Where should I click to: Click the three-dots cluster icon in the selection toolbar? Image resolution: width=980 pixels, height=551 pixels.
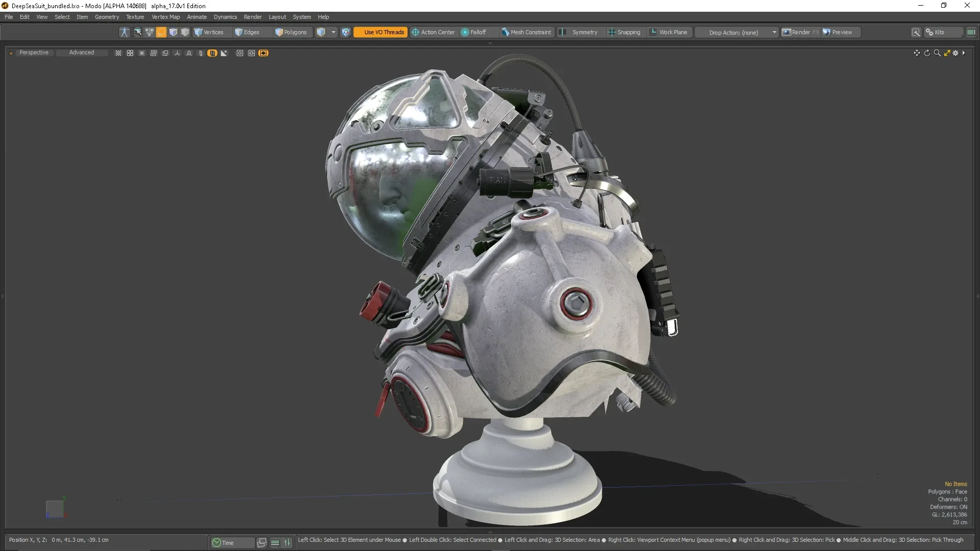[150, 32]
